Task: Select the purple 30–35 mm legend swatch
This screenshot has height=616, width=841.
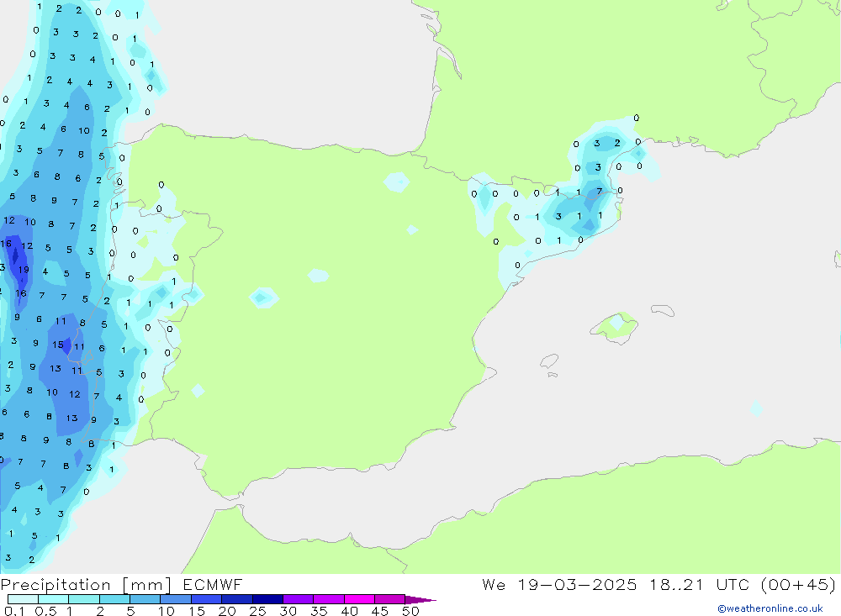Action: coord(298,599)
